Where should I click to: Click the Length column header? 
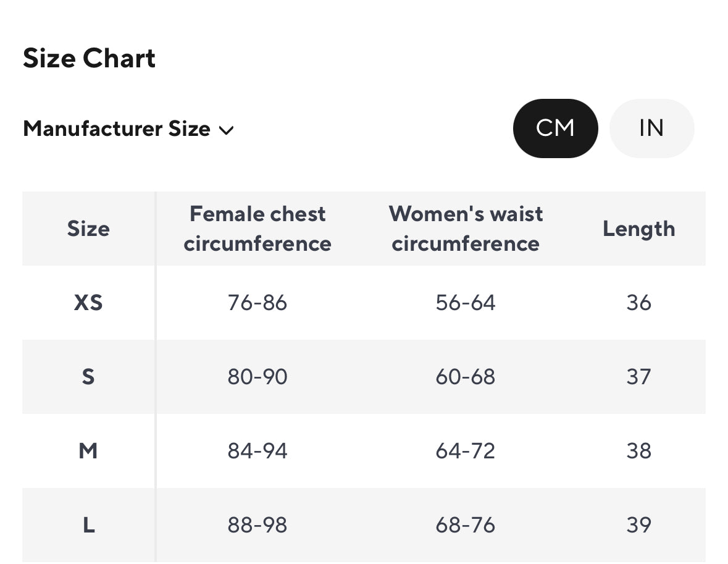tap(638, 229)
